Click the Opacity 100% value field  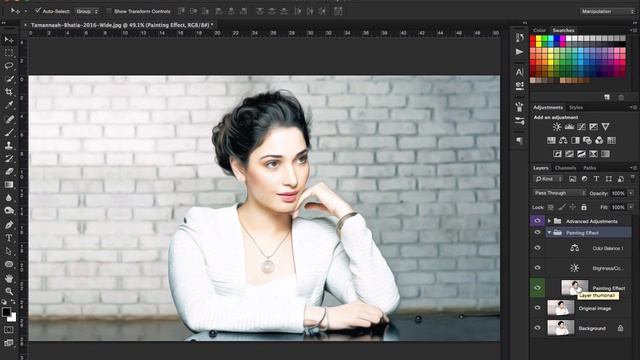tap(618, 193)
